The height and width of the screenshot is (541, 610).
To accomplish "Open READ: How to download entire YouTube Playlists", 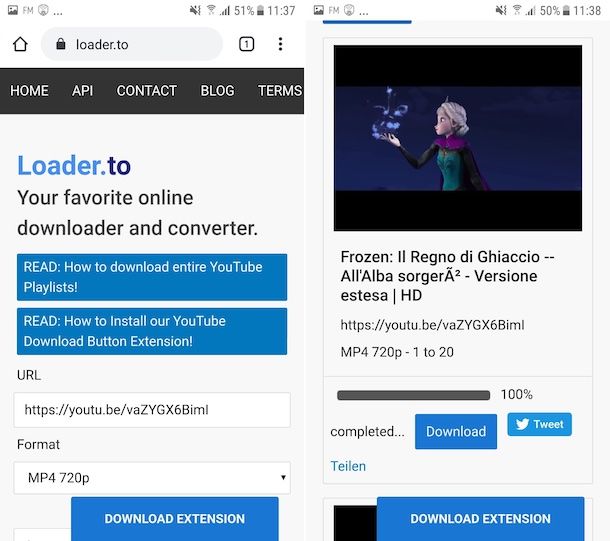I will [152, 277].
